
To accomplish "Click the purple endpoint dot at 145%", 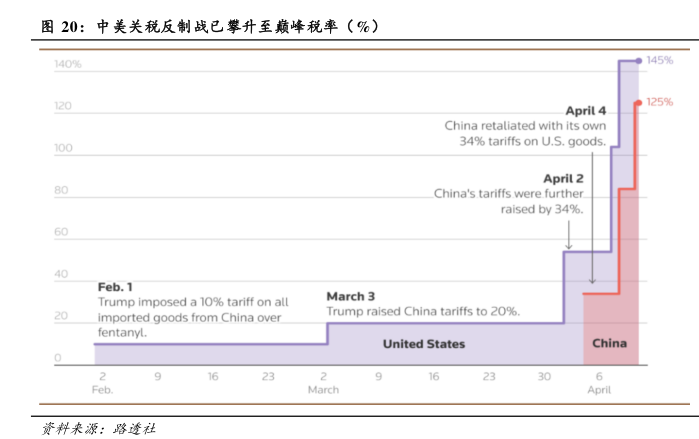I will (x=639, y=61).
